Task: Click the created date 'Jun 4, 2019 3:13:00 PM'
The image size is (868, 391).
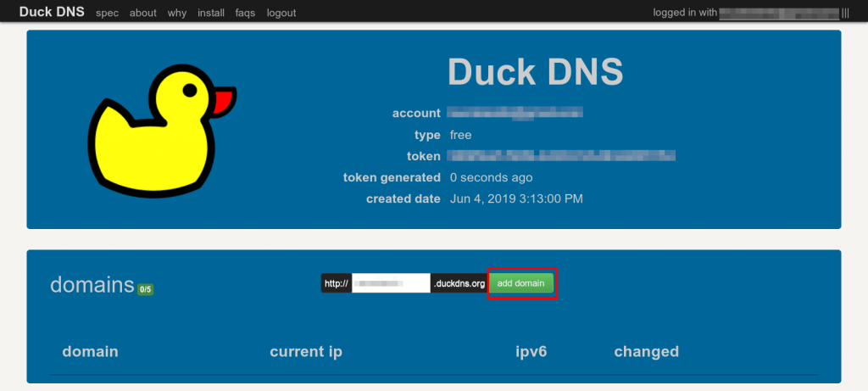Action: pos(516,198)
